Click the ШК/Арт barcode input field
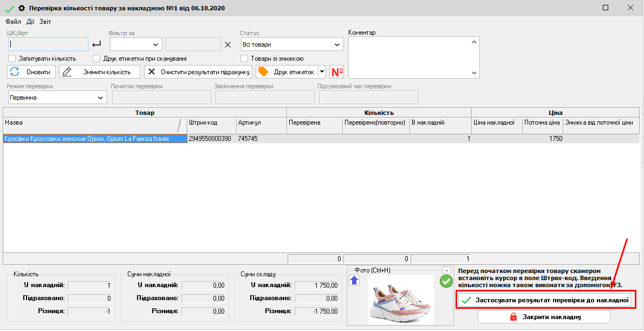This screenshot has height=331, width=644. click(48, 44)
